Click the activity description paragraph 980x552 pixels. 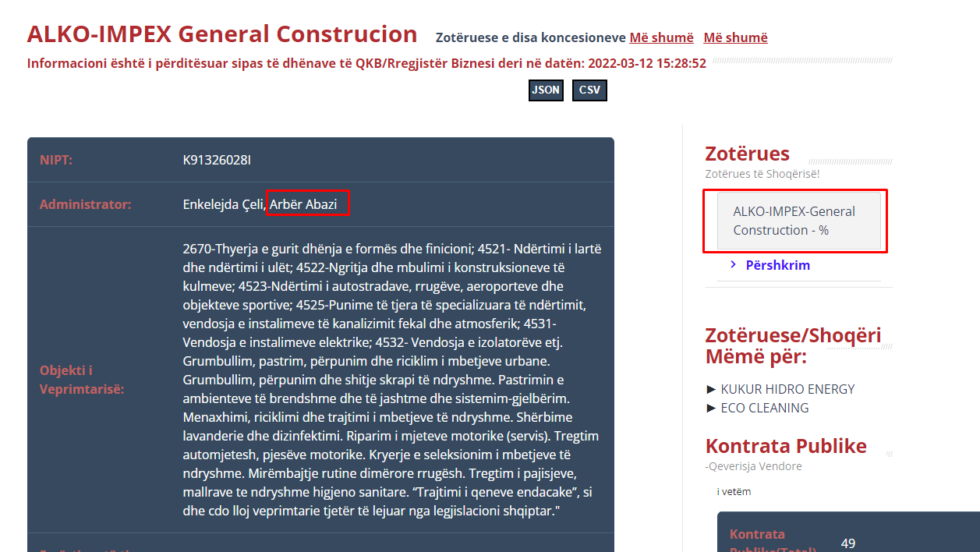click(392, 380)
